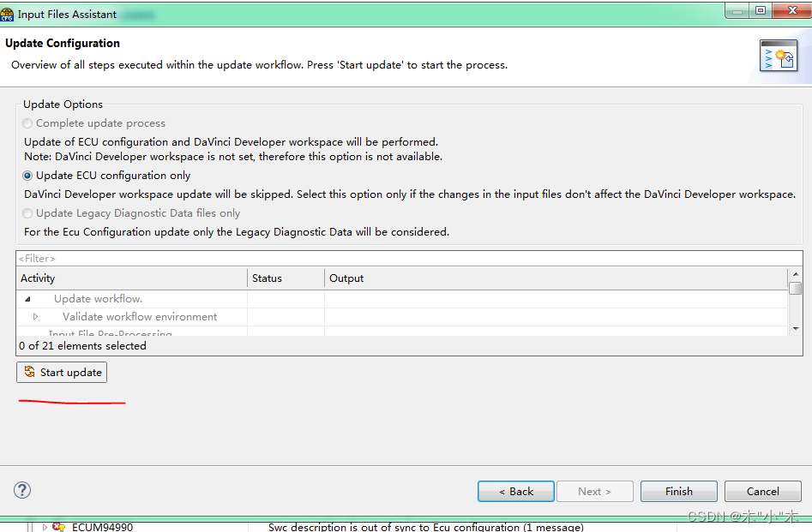The height and width of the screenshot is (532, 812).
Task: Focus the Filter input field
Action: click(409, 258)
